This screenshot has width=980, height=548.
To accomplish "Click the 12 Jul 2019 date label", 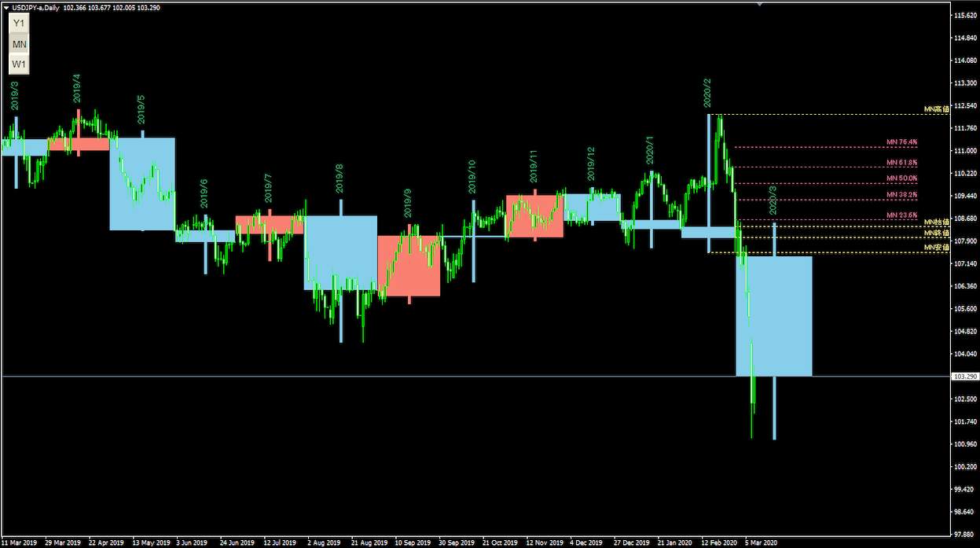I will pos(281,542).
